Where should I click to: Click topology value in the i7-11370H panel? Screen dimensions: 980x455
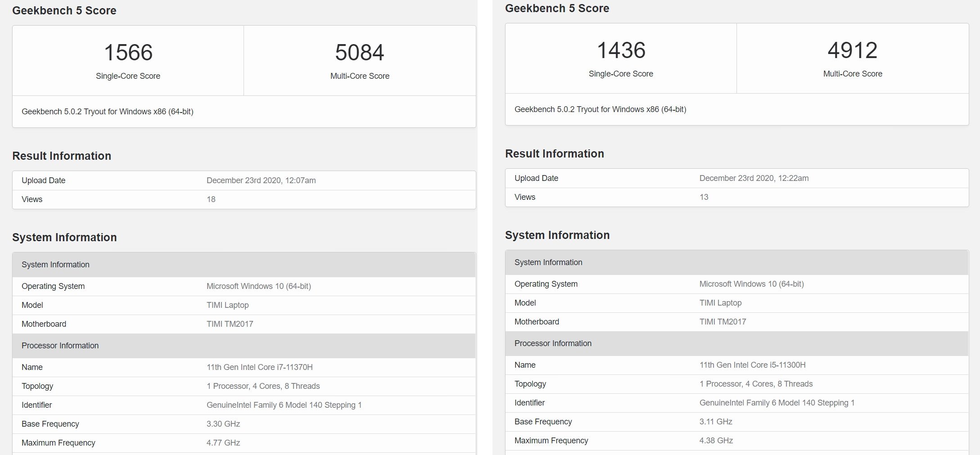click(x=263, y=386)
